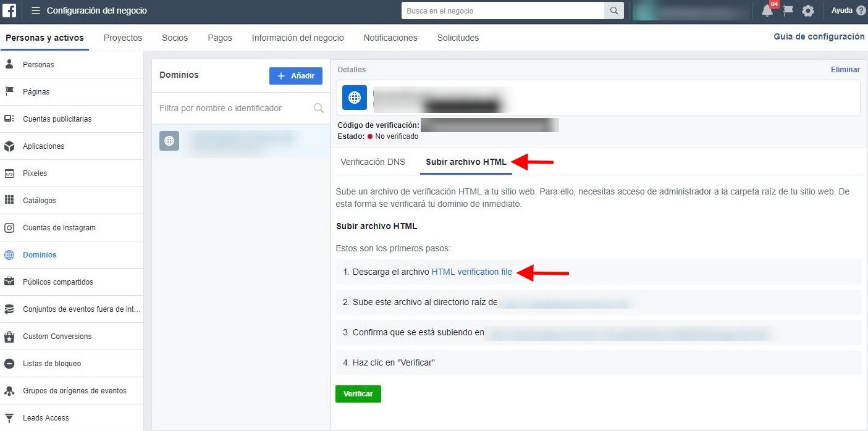The width and height of the screenshot is (868, 431).
Task: Click the Ayuda text in top bar
Action: 842,10
